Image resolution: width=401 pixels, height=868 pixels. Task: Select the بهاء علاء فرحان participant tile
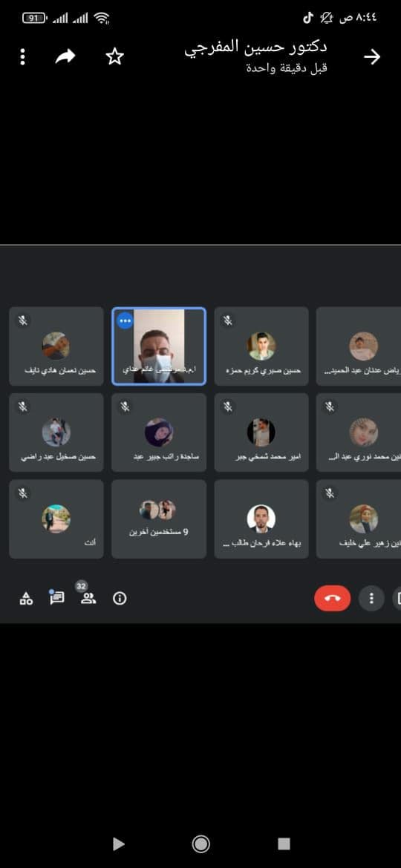pyautogui.click(x=261, y=519)
